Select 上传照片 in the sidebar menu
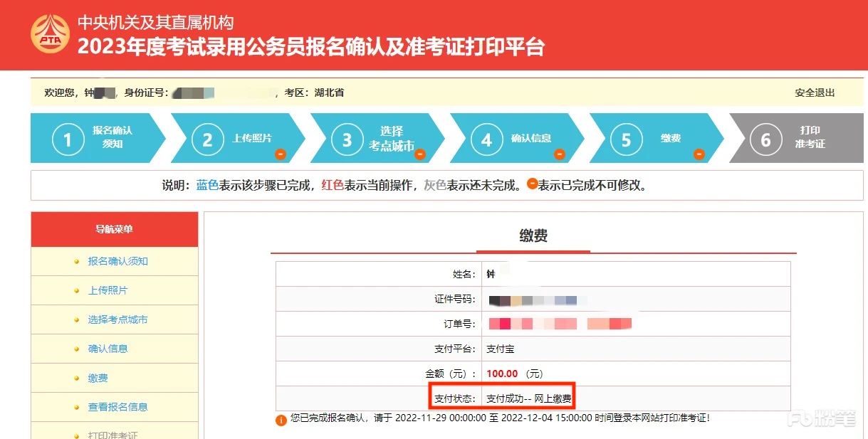 (x=108, y=290)
